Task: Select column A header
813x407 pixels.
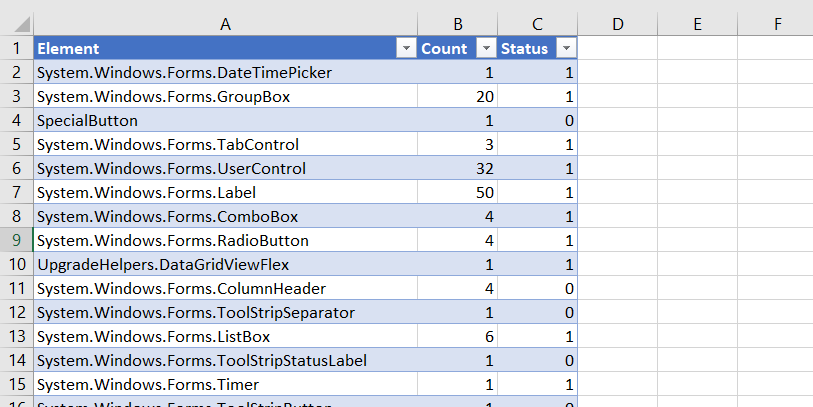Action: [225, 23]
